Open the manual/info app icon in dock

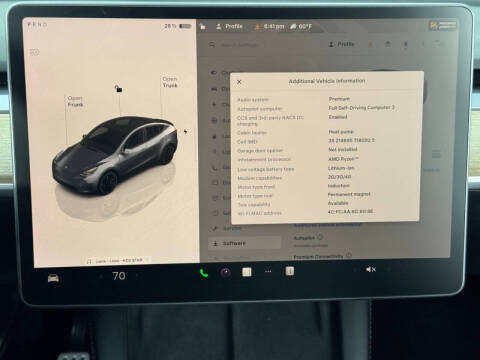pyautogui.click(x=290, y=271)
